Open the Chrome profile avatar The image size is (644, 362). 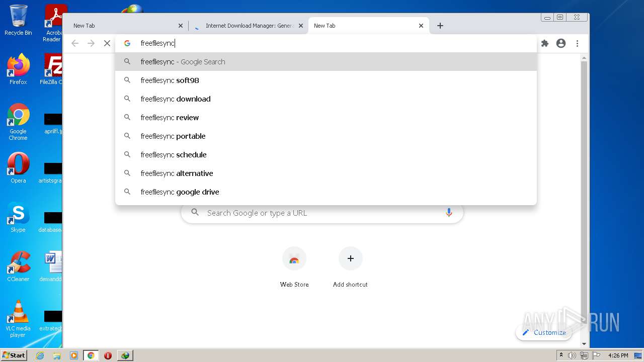(561, 43)
